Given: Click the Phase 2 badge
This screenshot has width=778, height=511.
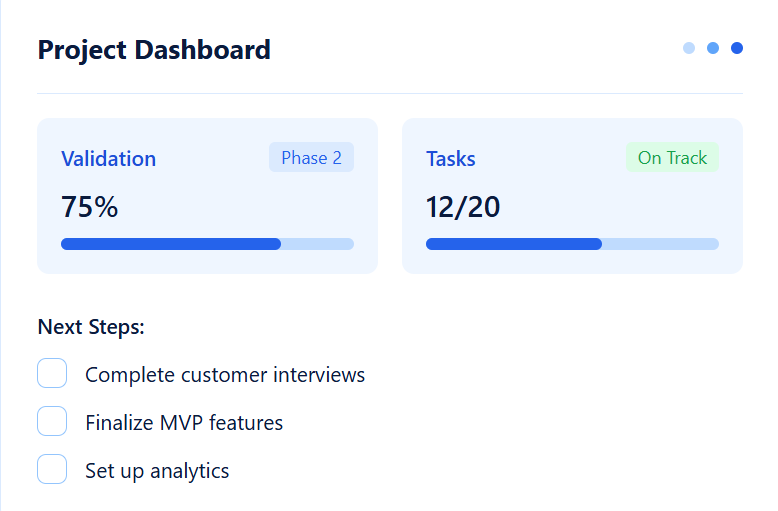Looking at the screenshot, I should tap(311, 158).
